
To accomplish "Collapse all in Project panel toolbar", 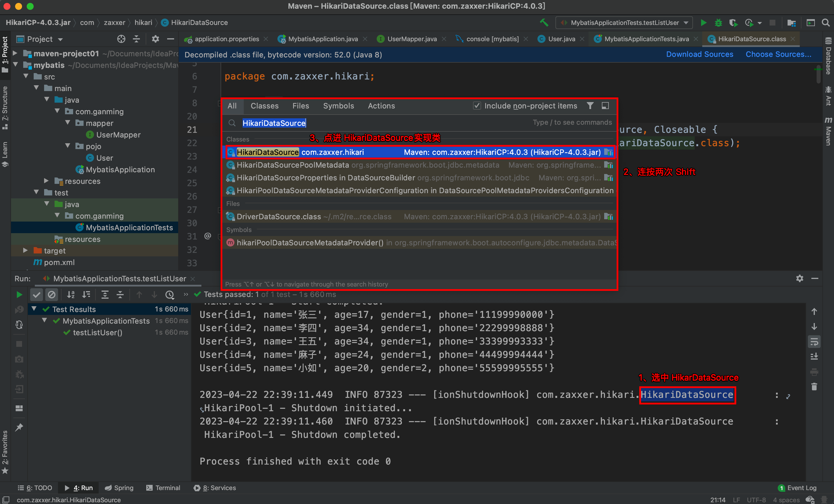I will pos(136,39).
